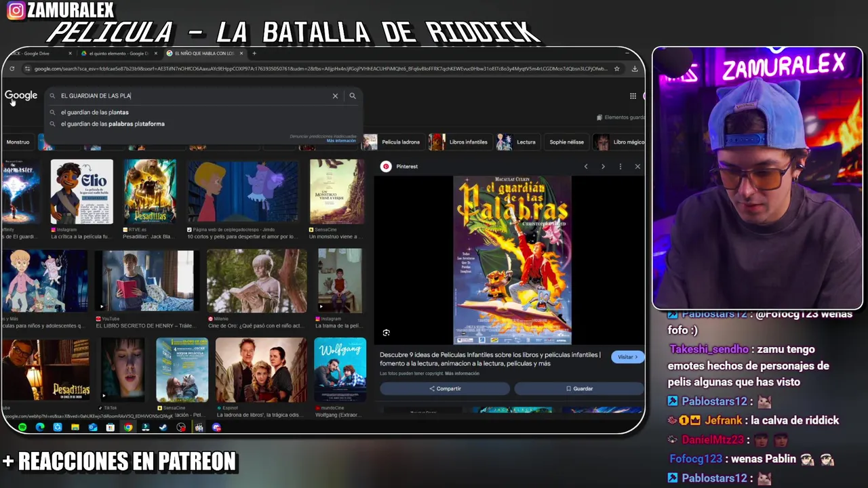This screenshot has width=868, height=488.
Task: Open the site info icon in address bar
Action: coord(27,68)
